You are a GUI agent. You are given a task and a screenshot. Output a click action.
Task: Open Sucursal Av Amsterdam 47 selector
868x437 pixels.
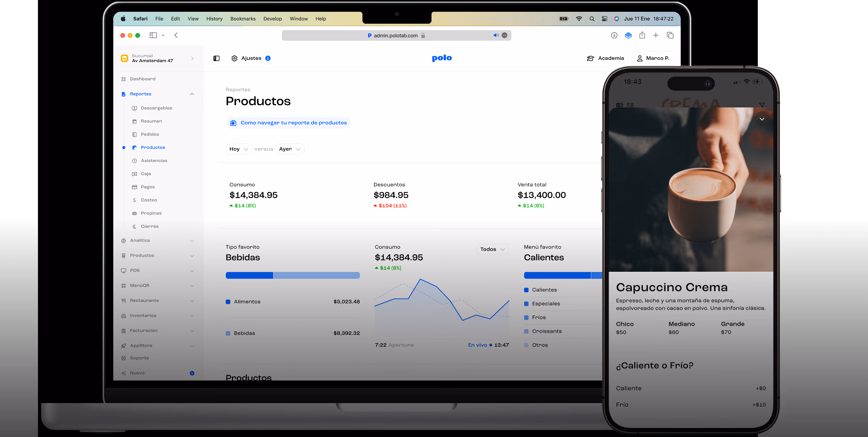tap(158, 58)
